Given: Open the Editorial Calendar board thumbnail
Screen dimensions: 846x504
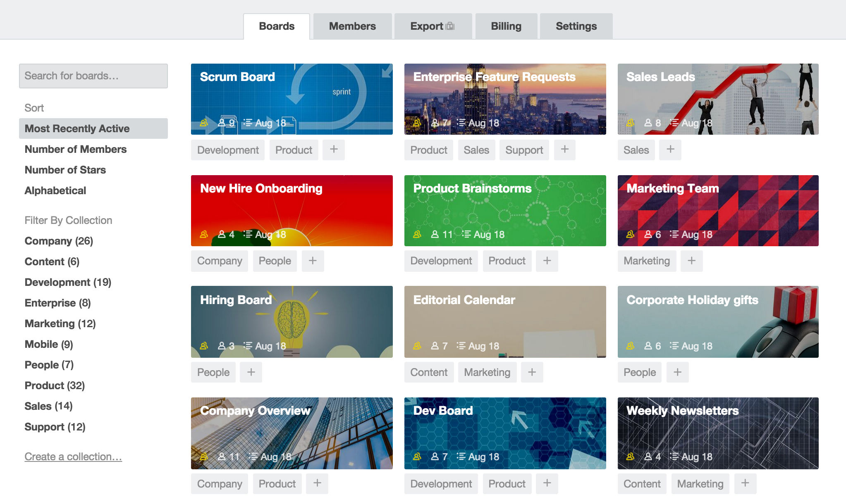Looking at the screenshot, I should tap(505, 321).
